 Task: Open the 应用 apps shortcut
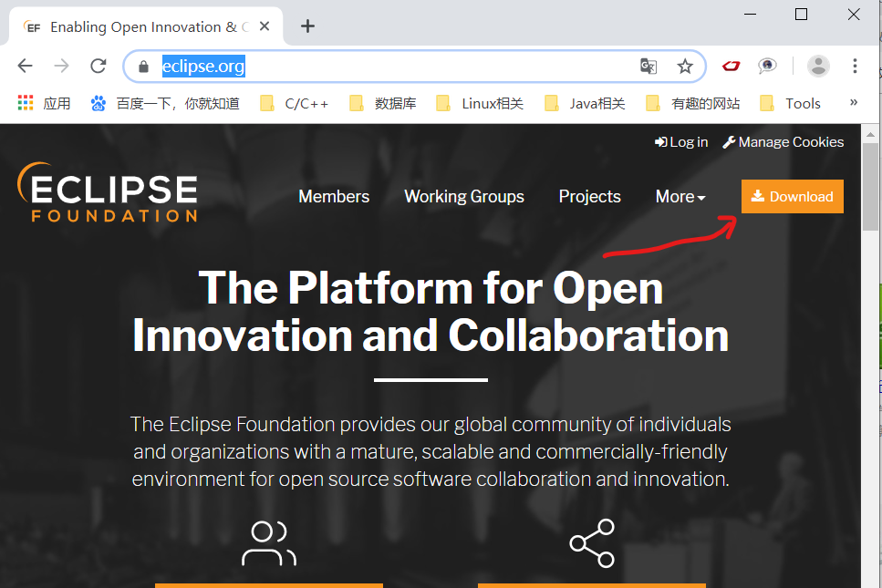pos(45,103)
